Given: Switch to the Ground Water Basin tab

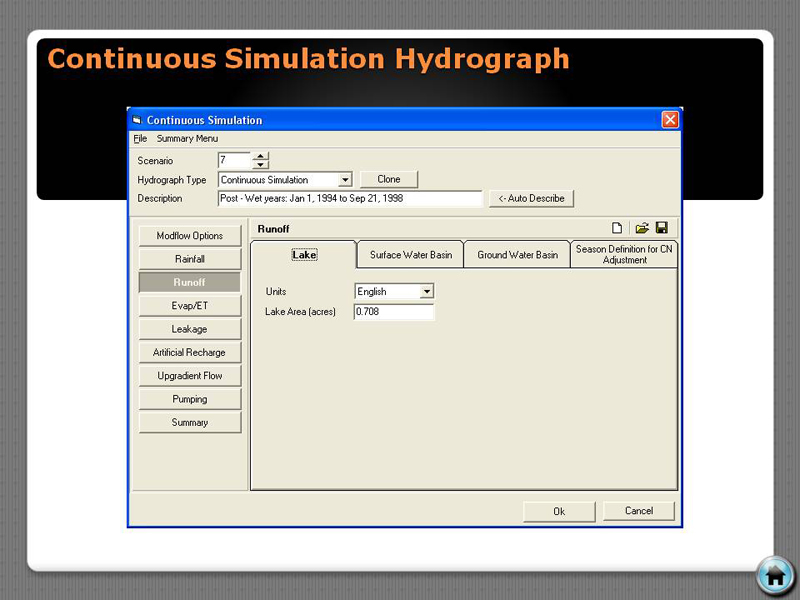Looking at the screenshot, I should [517, 255].
